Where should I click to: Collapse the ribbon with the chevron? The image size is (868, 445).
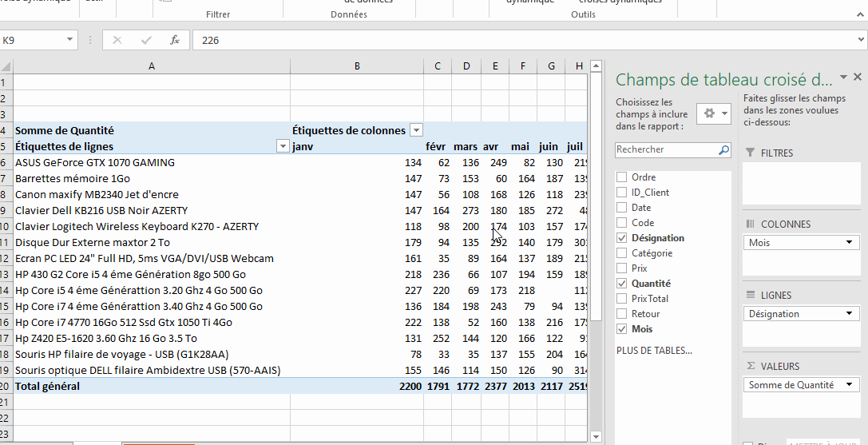(860, 14)
